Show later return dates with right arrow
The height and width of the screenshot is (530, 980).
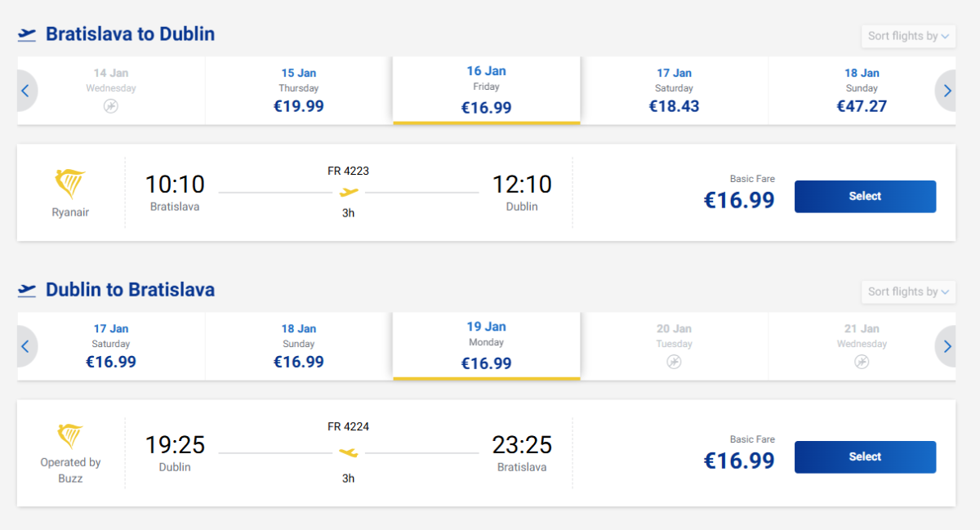[x=947, y=346]
